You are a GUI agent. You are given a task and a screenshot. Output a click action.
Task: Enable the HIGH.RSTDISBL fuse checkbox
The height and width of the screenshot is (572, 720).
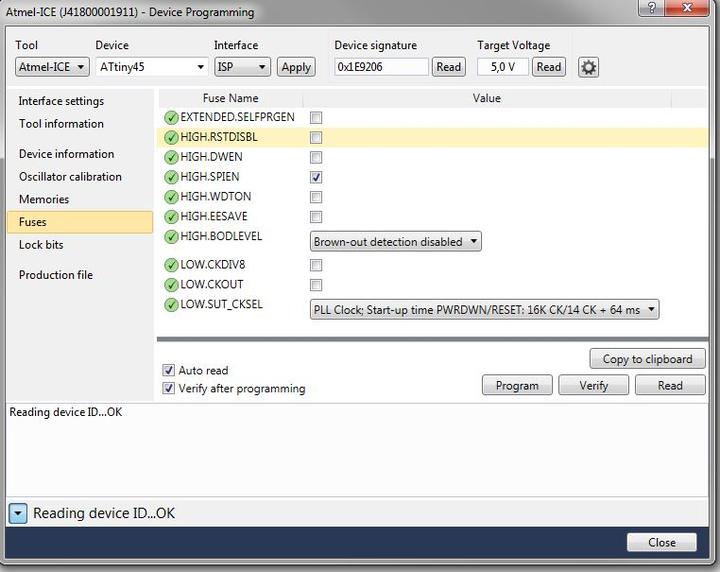[316, 137]
